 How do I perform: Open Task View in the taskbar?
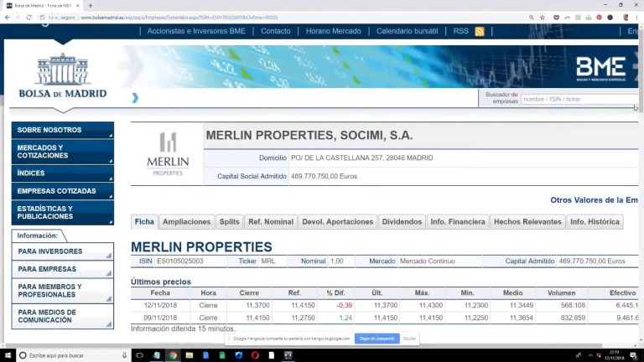point(139,355)
